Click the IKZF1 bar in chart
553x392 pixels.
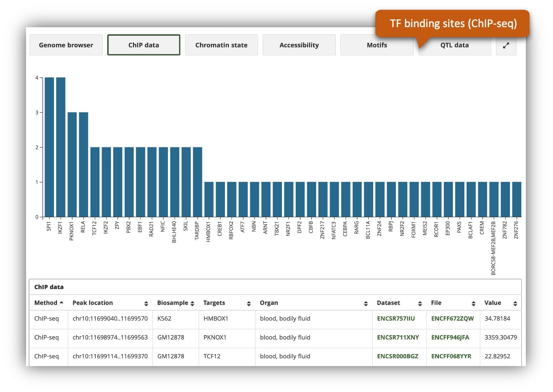pos(61,147)
